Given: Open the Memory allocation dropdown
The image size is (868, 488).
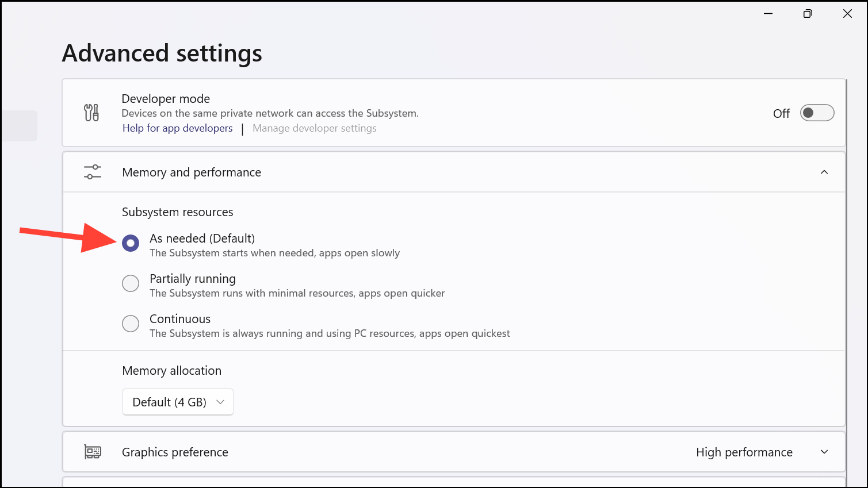Looking at the screenshot, I should [178, 402].
